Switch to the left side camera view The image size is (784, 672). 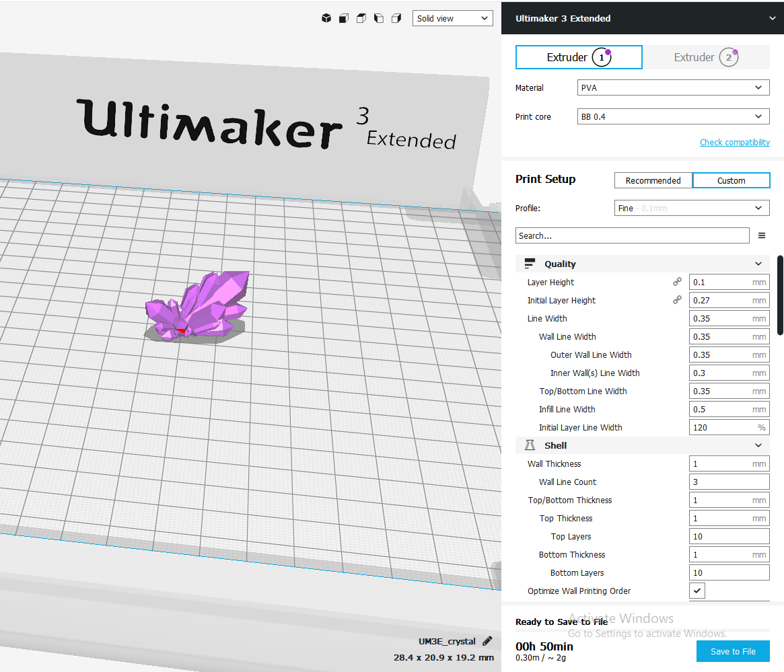378,18
